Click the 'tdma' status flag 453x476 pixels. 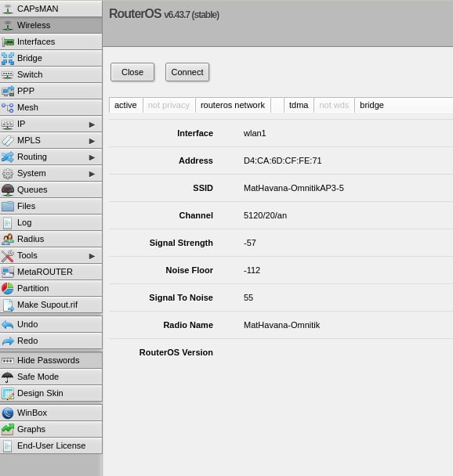click(299, 105)
